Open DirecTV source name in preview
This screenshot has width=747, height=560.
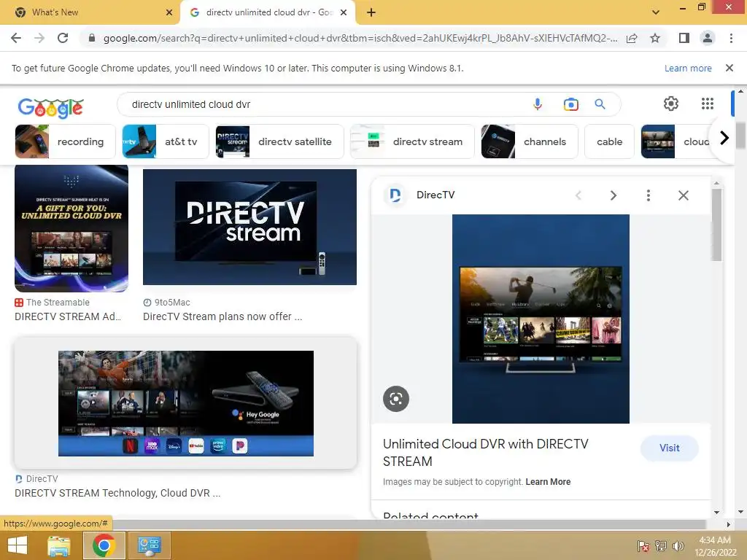[436, 195]
